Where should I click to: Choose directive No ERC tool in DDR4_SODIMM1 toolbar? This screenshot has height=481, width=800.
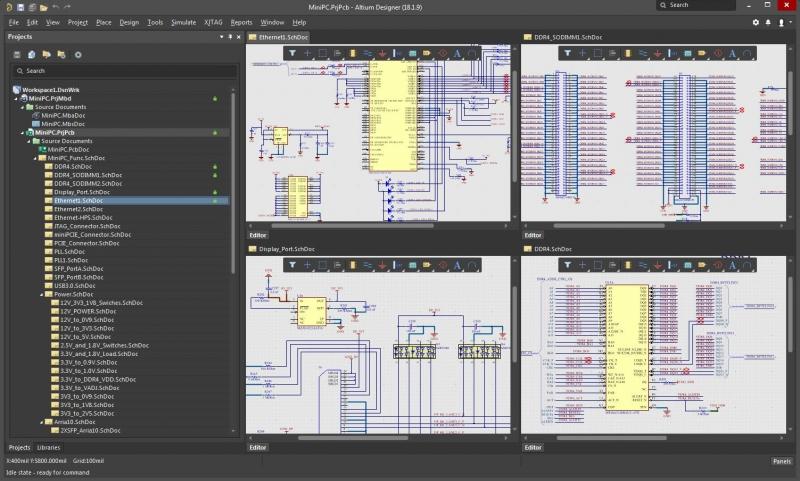[718, 53]
